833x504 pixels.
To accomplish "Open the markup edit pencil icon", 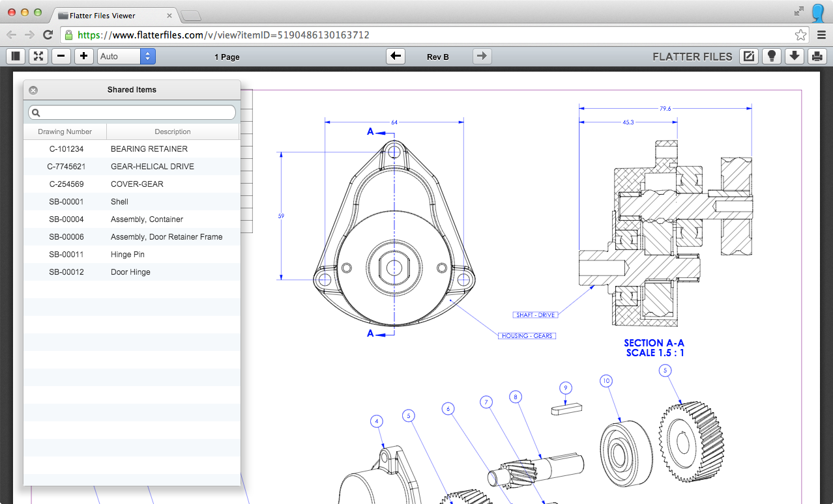I will [749, 57].
